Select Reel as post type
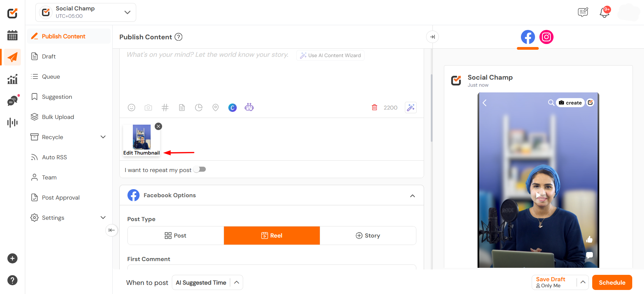Screen dimensions: 644x294 point(272,236)
